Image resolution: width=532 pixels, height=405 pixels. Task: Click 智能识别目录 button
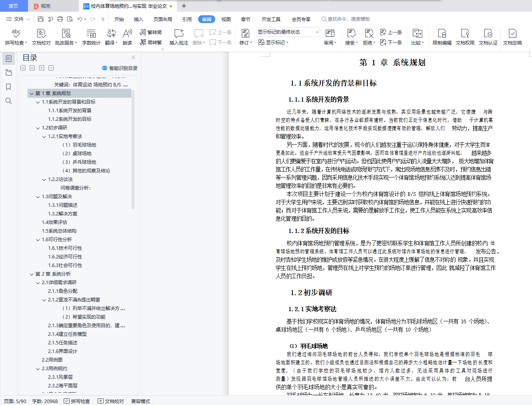click(x=120, y=68)
